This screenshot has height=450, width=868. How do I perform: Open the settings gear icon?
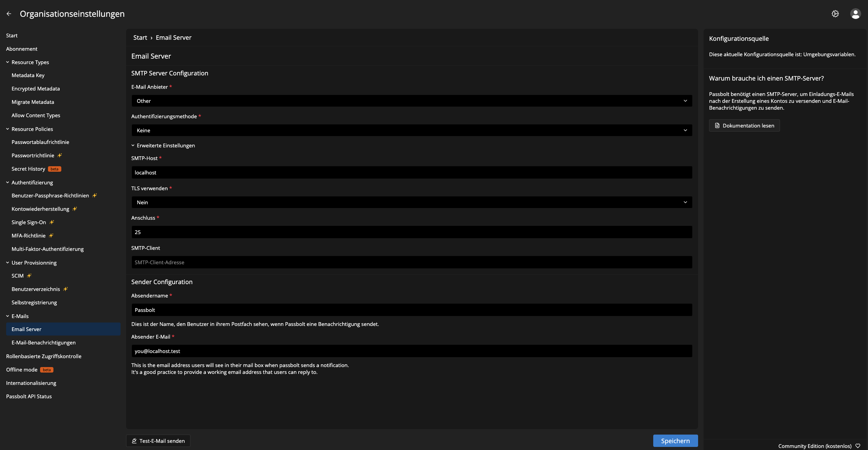pos(835,14)
